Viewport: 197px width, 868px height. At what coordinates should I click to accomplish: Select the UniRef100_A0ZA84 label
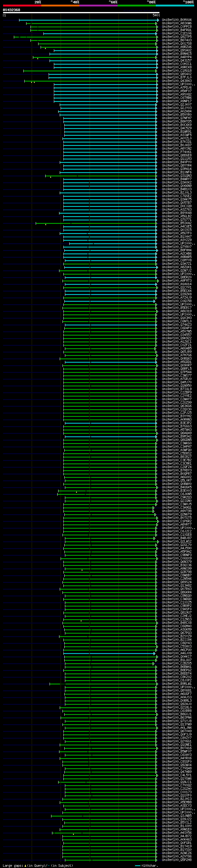pos(177,111)
